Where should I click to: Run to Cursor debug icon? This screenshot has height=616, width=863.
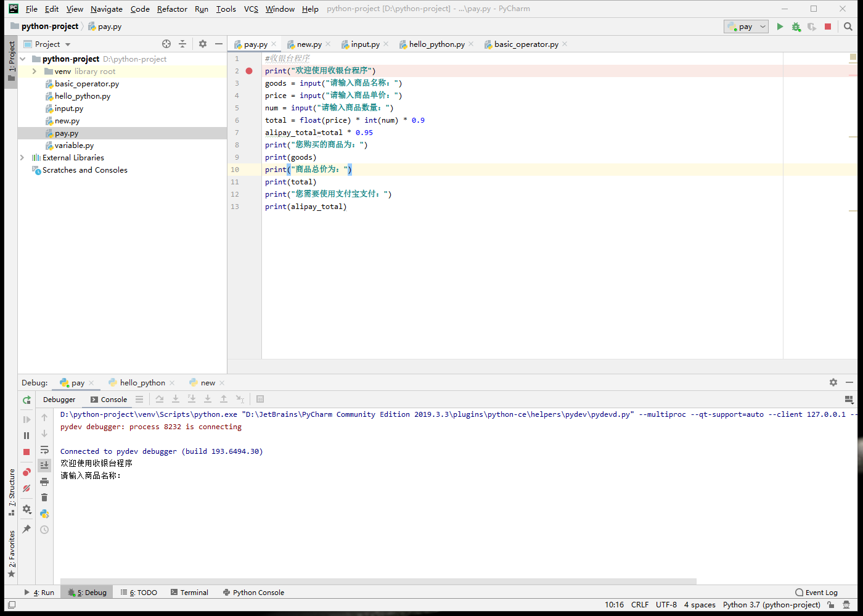tap(240, 400)
